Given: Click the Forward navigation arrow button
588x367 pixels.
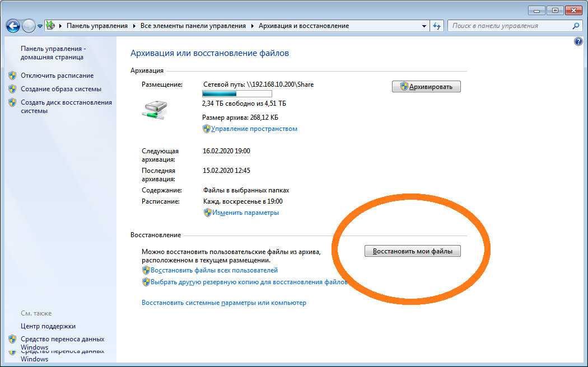Looking at the screenshot, I should [29, 26].
